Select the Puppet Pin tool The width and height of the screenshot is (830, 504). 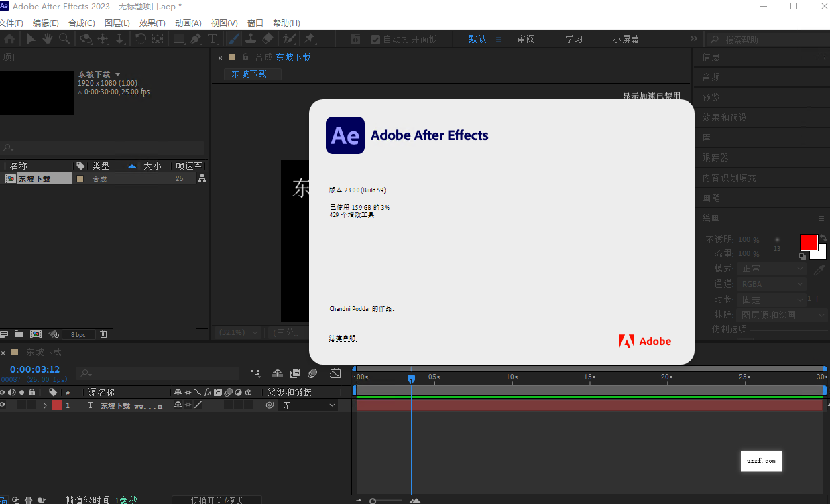click(310, 38)
